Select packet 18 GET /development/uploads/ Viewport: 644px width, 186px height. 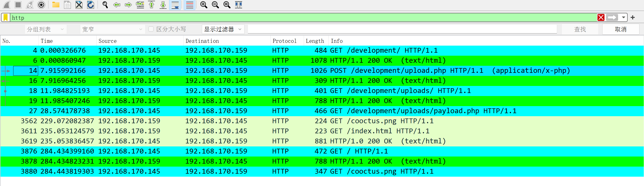[x=322, y=91]
